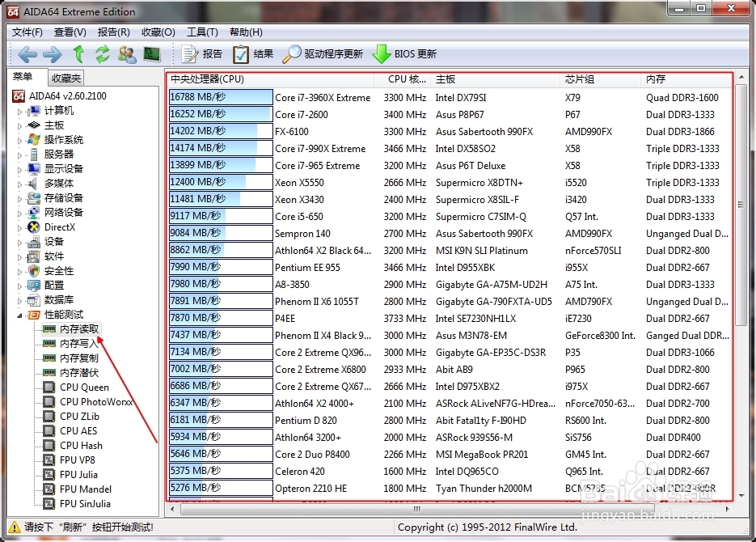Click the CPU PhotoWorxx chip icon
The height and width of the screenshot is (542, 756).
pyautogui.click(x=49, y=402)
